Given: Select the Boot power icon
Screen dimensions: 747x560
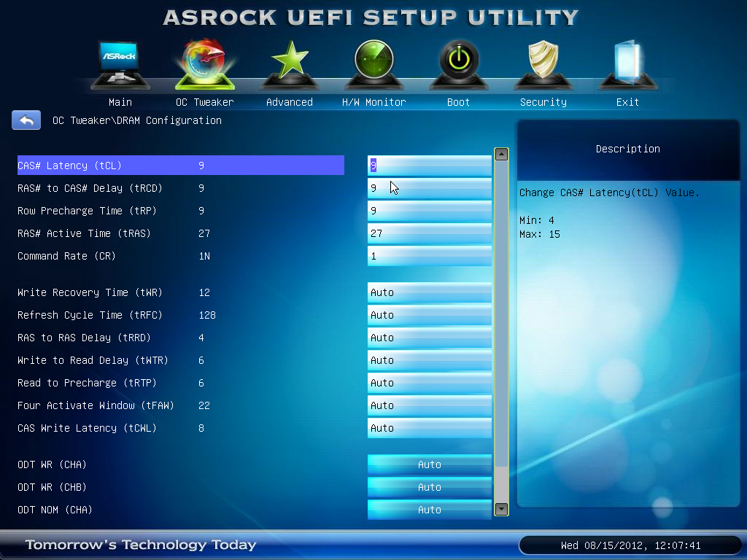Looking at the screenshot, I should [x=458, y=65].
